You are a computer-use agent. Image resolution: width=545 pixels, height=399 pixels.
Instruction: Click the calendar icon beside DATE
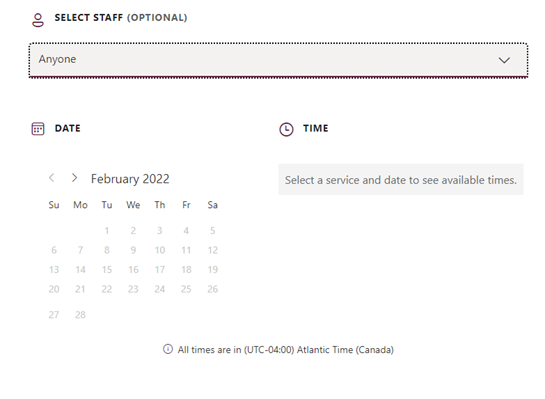(38, 129)
